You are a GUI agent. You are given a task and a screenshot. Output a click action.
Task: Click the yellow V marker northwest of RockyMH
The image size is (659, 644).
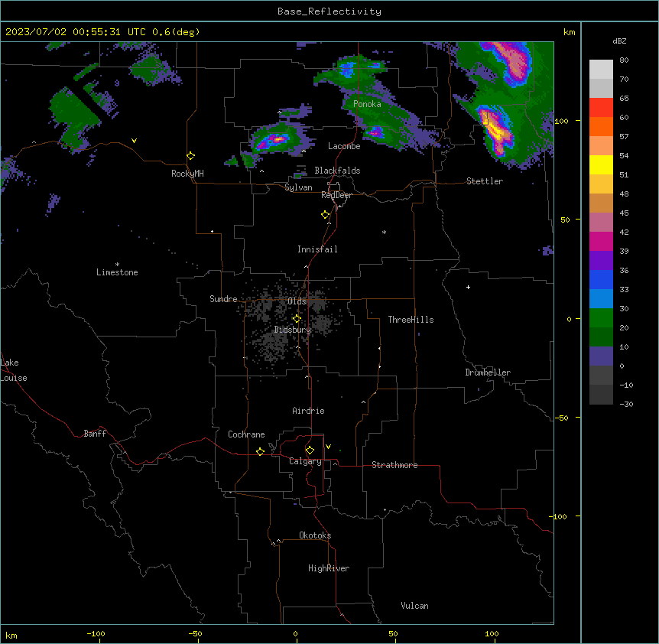134,141
